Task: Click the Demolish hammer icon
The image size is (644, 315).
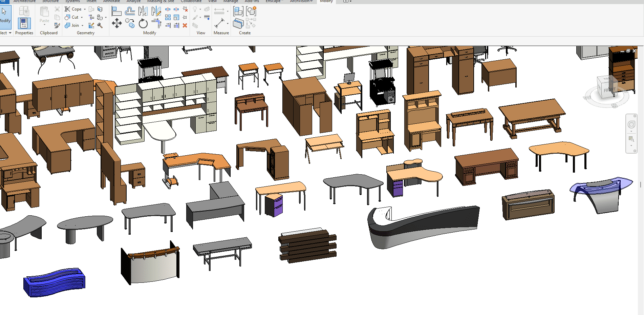Action: 100,25
